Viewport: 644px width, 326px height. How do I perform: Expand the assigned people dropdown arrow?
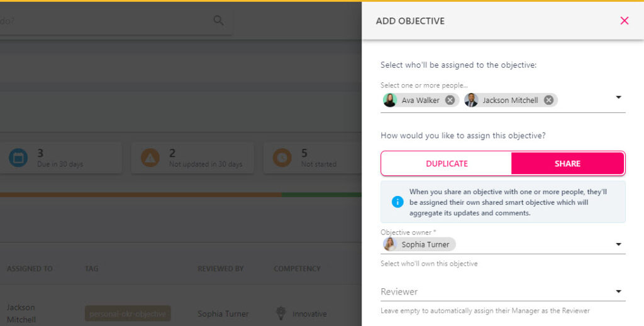point(619,97)
